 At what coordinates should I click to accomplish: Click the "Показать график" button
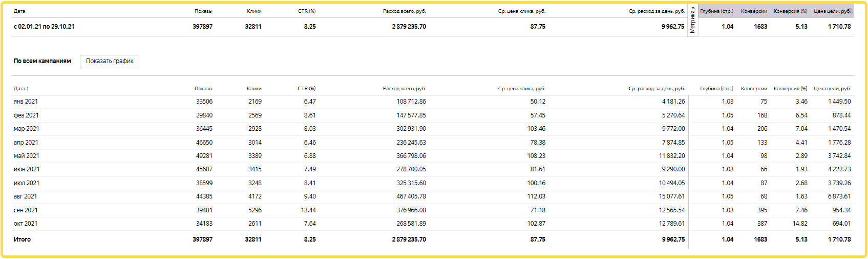(110, 62)
